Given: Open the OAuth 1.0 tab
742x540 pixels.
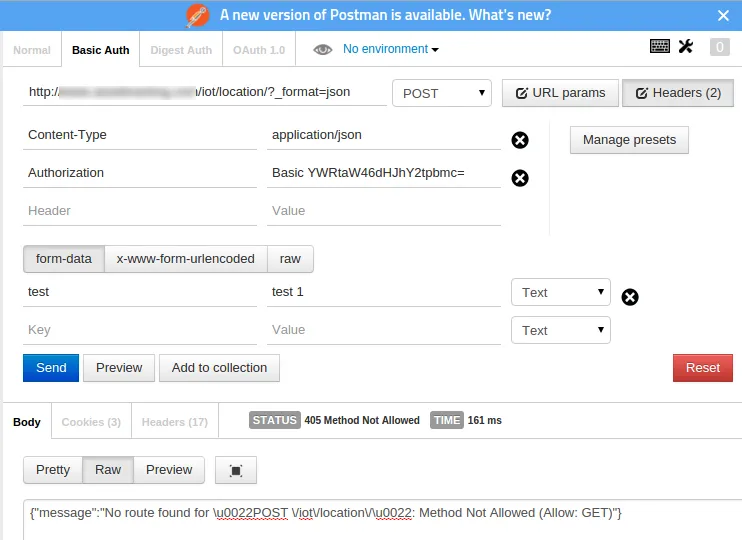Looking at the screenshot, I should coord(259,50).
